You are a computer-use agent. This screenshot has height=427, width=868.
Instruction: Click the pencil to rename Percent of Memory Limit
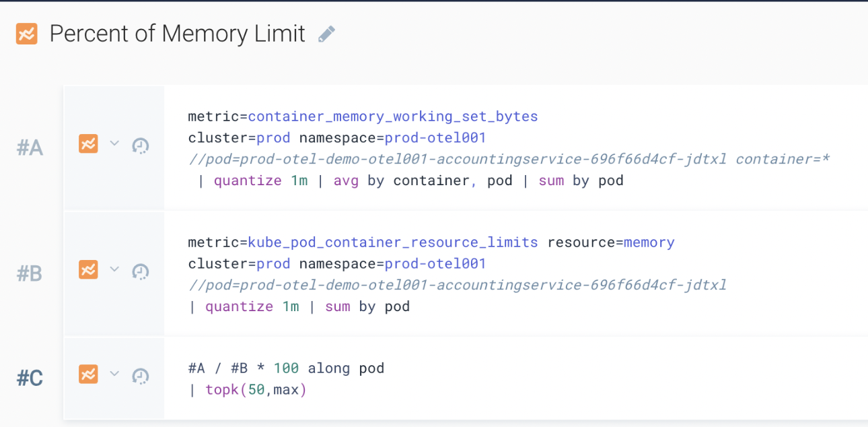coord(327,33)
